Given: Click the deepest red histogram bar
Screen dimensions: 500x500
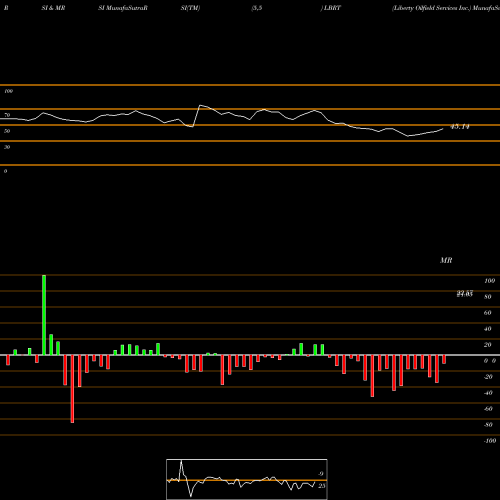Looking at the screenshot, I should click(x=72, y=389).
